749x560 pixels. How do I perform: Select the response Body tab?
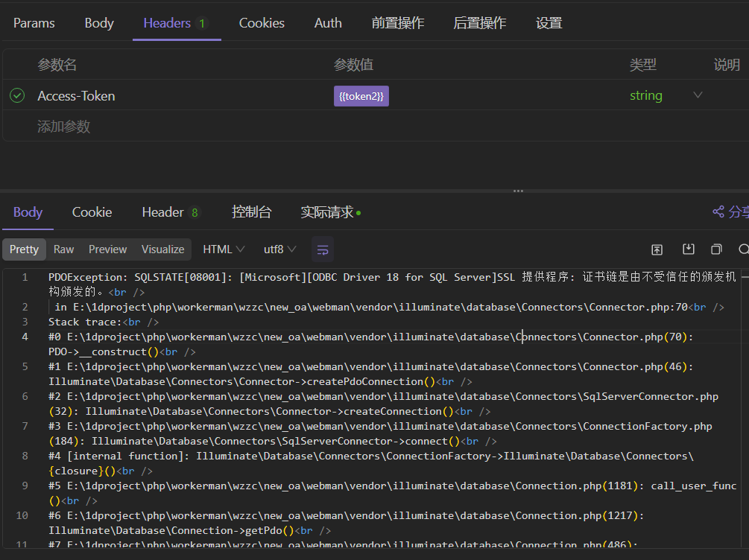click(28, 212)
